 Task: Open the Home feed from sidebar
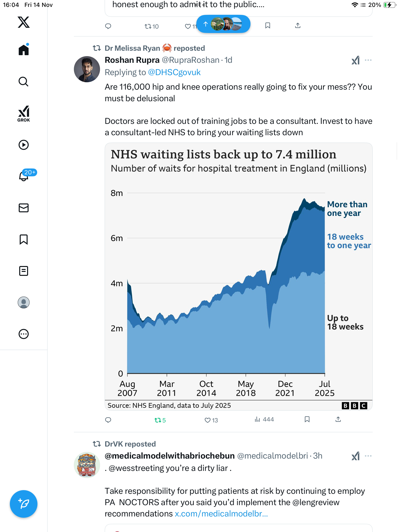pos(24,50)
